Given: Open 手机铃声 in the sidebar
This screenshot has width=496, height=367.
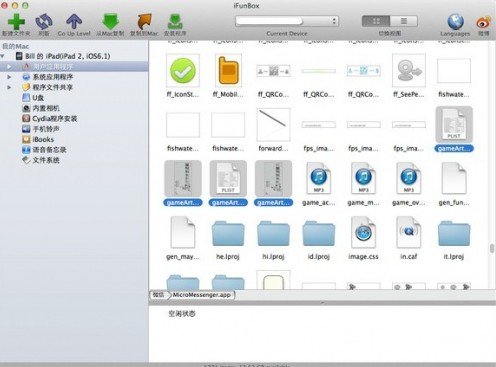Looking at the screenshot, I should coord(41,129).
